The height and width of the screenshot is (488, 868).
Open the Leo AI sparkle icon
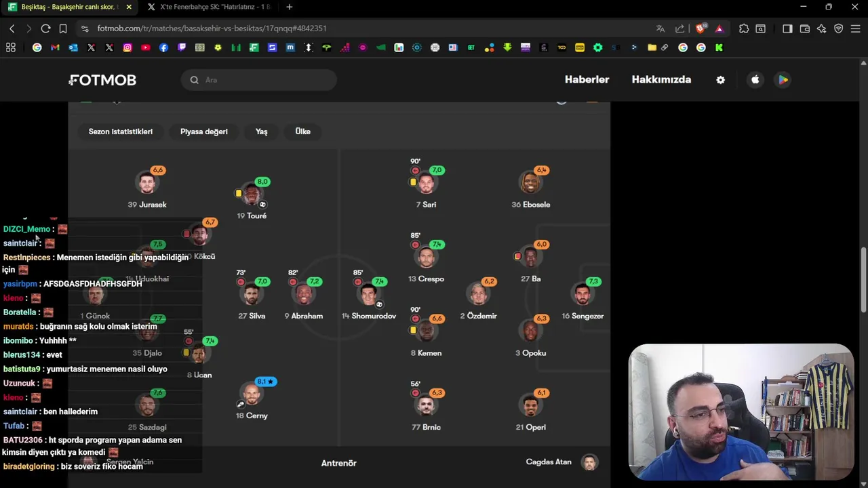click(822, 28)
